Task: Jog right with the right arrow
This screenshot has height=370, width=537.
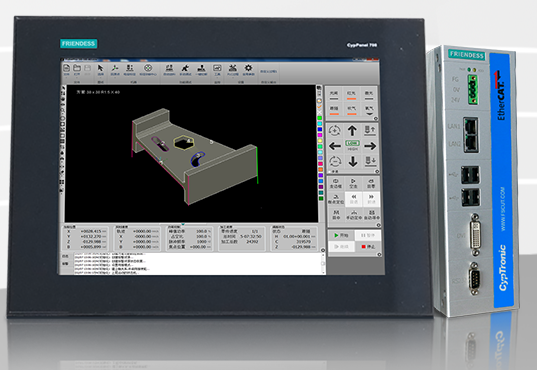Action: 370,146
